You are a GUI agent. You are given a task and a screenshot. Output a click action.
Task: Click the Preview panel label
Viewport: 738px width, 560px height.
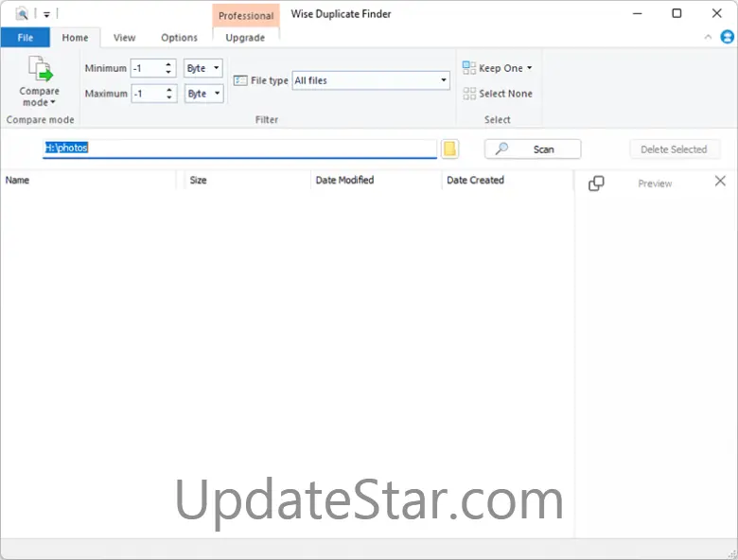[655, 184]
